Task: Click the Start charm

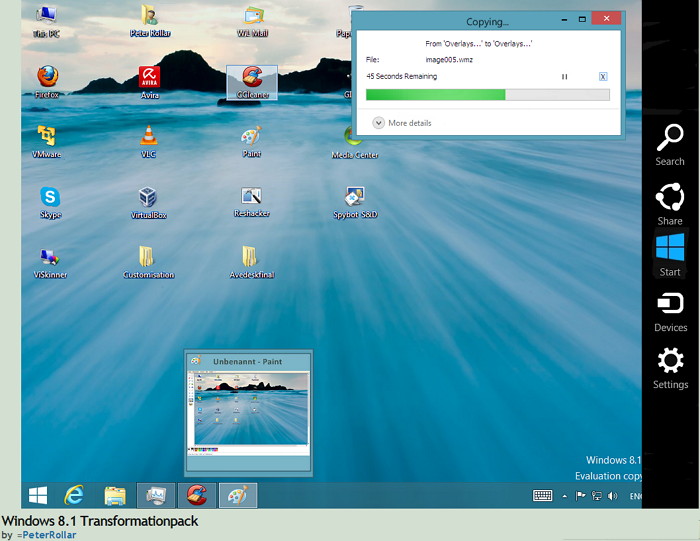Action: (670, 254)
